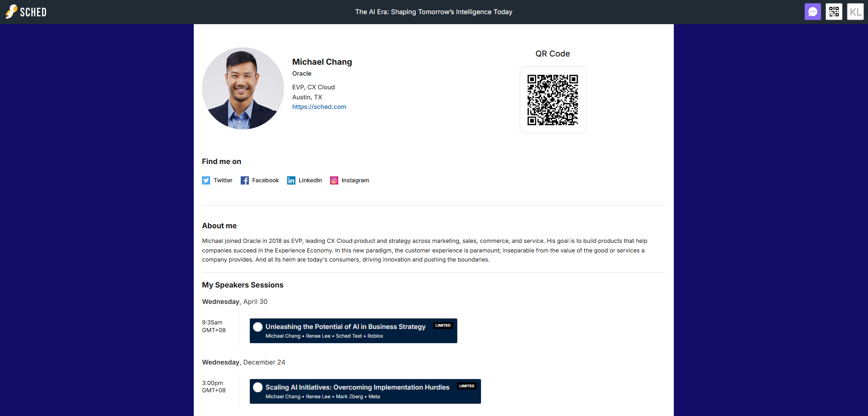Image resolution: width=868 pixels, height=416 pixels.
Task: Open the QR code scanner icon in header
Action: [x=834, y=12]
